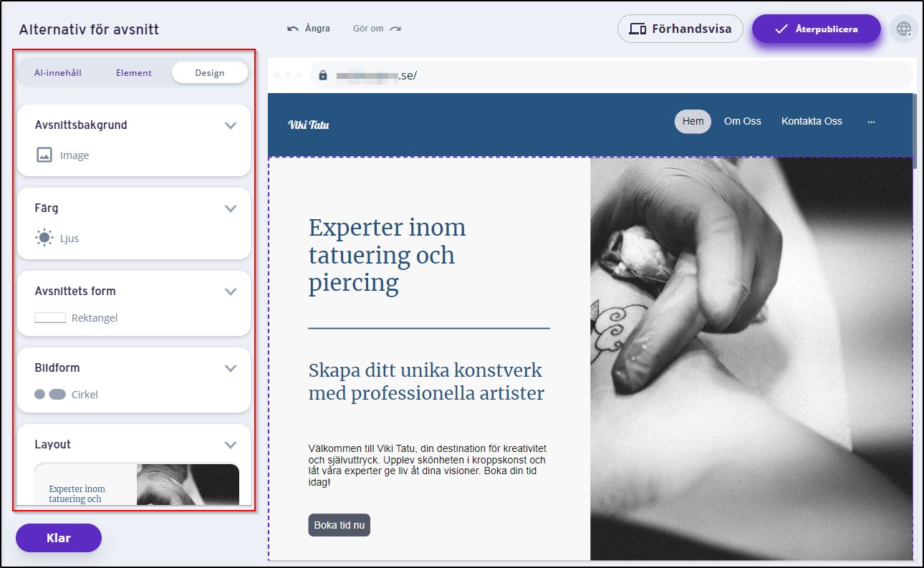Collapse the Layout section chevron

click(x=230, y=445)
